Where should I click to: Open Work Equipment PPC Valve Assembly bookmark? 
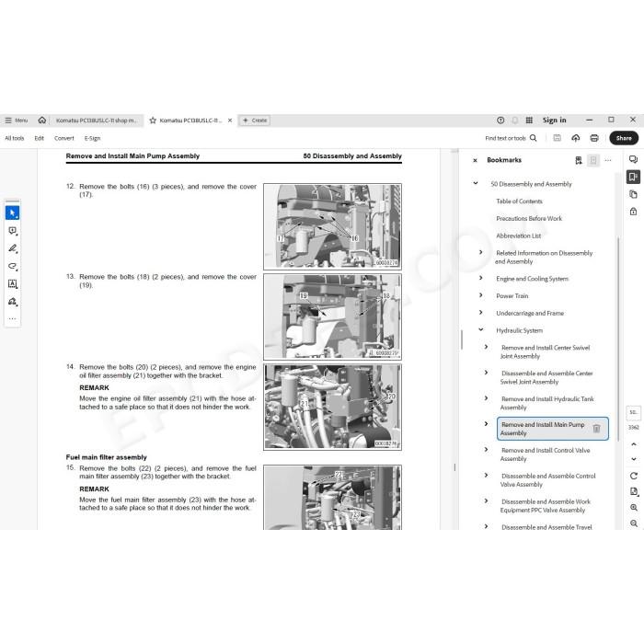pos(546,506)
